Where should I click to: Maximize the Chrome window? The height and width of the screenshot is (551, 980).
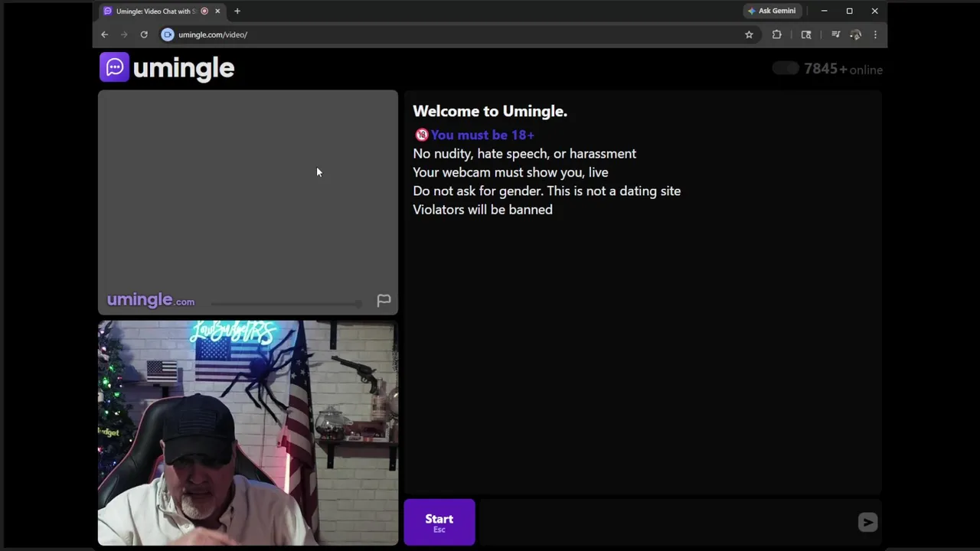tap(849, 11)
